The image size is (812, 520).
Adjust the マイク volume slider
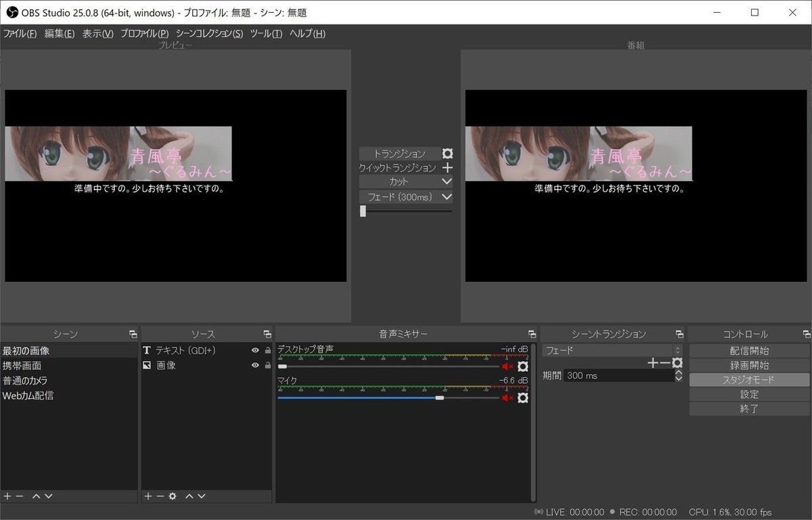(x=438, y=398)
